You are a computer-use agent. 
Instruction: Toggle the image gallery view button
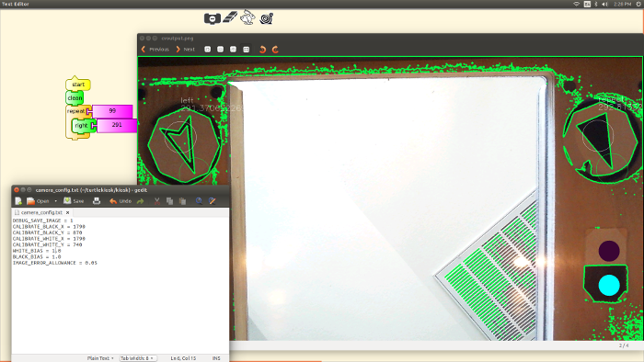[x=246, y=50]
